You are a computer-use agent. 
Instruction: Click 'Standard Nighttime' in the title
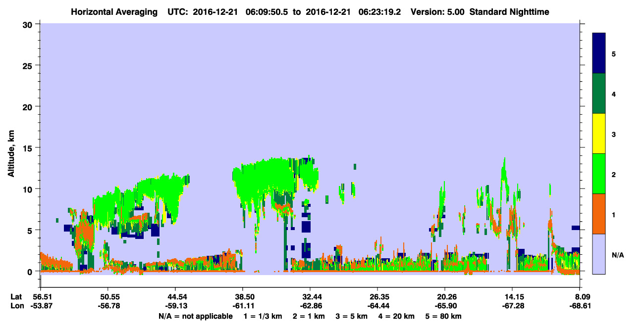click(509, 12)
